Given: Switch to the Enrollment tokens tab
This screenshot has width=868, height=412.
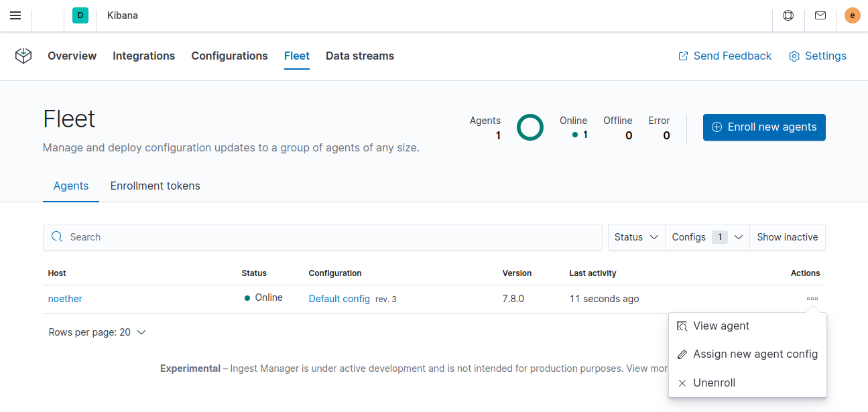Looking at the screenshot, I should coord(155,186).
